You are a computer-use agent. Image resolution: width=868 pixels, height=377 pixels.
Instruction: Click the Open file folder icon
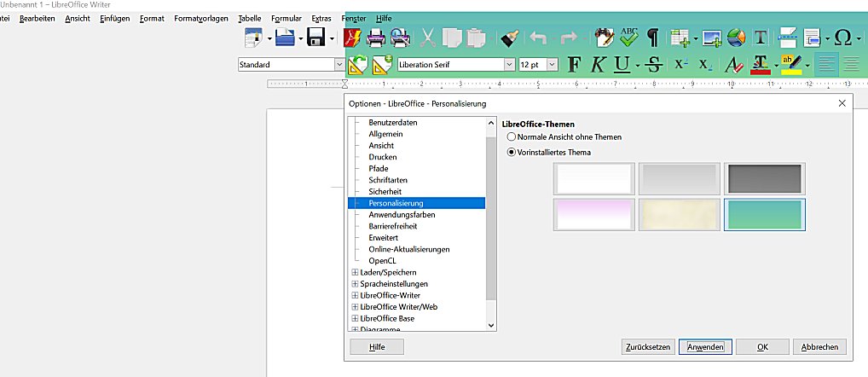coord(285,38)
